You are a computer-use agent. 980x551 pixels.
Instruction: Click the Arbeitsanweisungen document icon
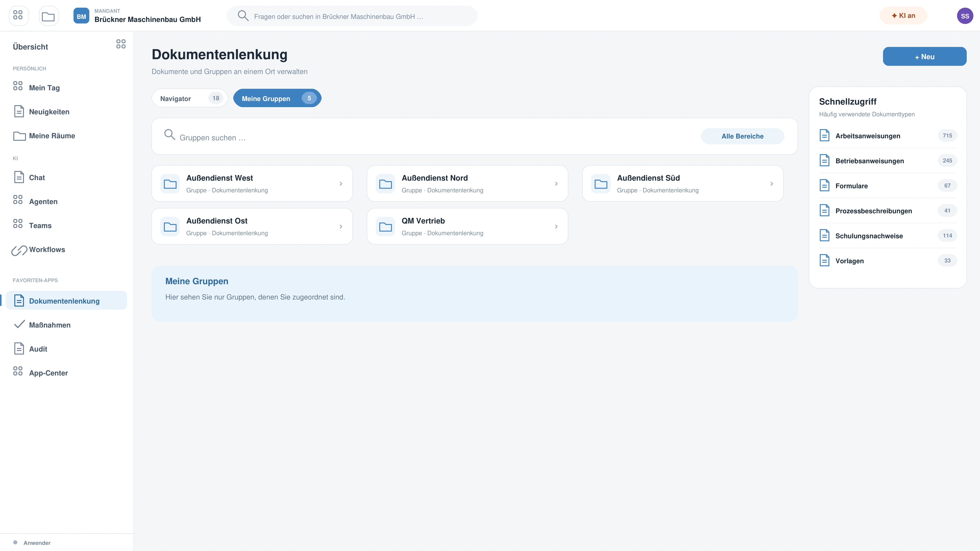click(824, 135)
